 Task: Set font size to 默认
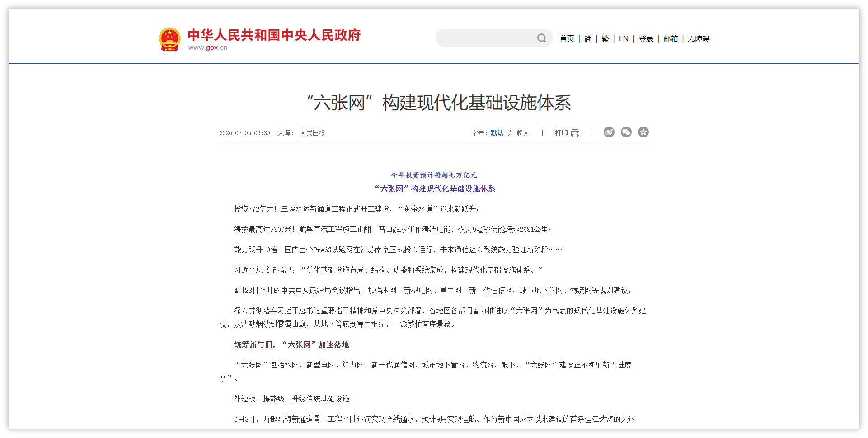click(x=497, y=133)
